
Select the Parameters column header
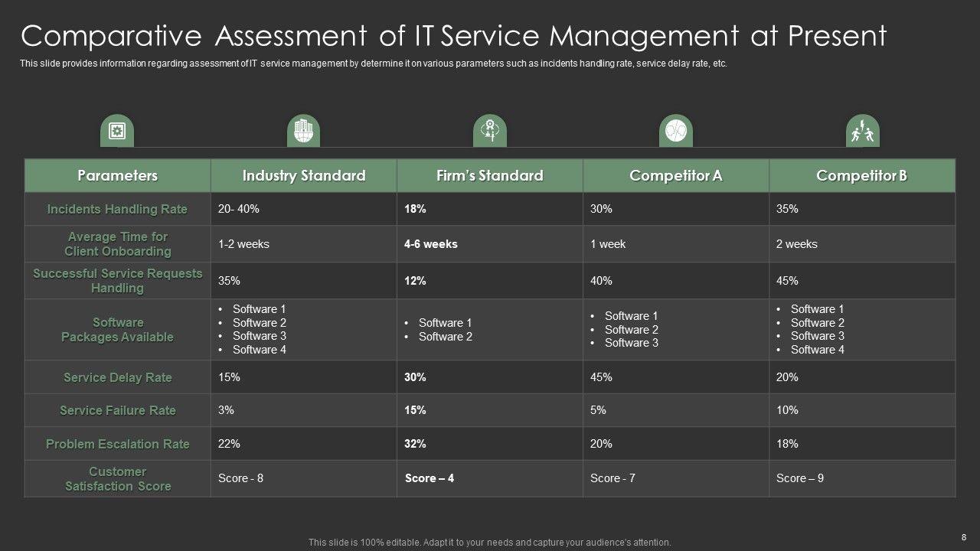click(x=117, y=176)
